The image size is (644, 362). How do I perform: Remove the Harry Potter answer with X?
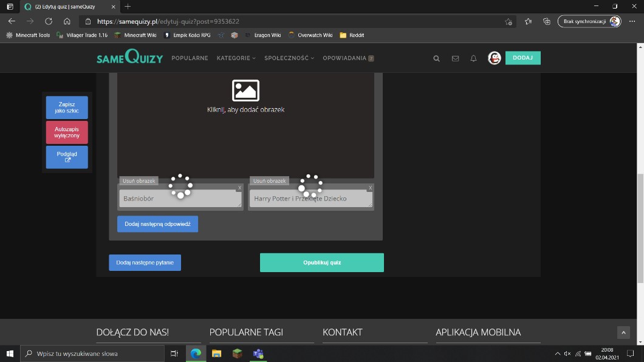(371, 188)
